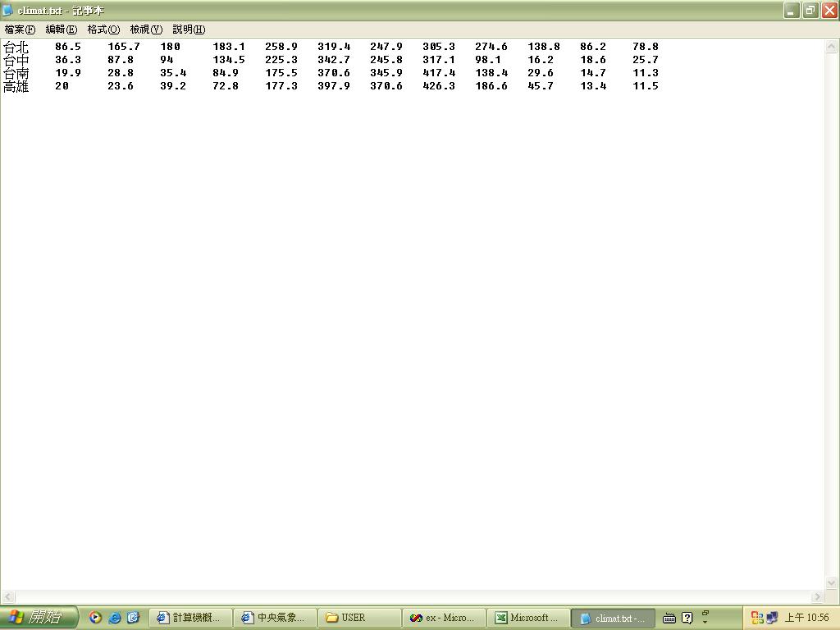Open the 編輯(E) menu

tap(61, 30)
